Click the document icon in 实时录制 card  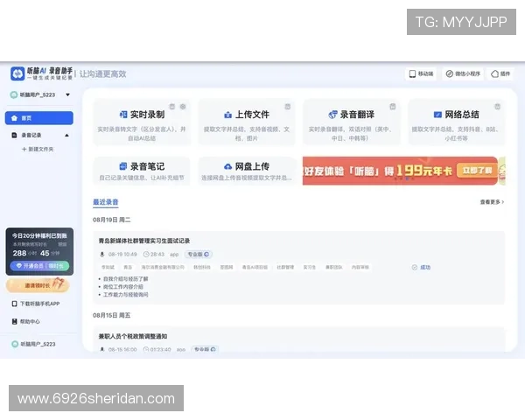pyautogui.click(x=172, y=107)
